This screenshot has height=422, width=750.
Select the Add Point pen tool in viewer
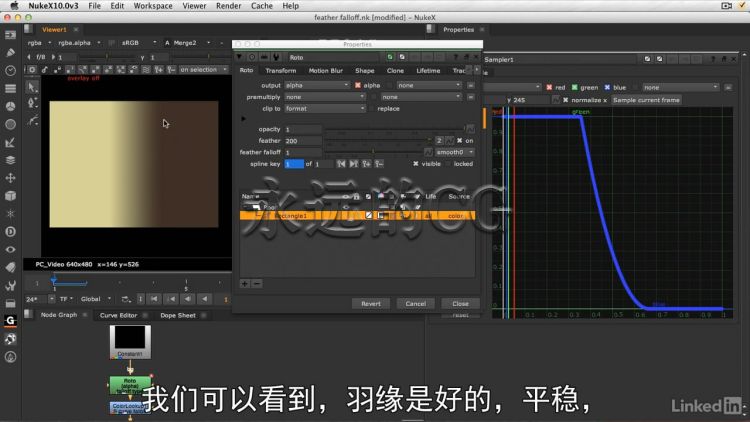click(32, 103)
